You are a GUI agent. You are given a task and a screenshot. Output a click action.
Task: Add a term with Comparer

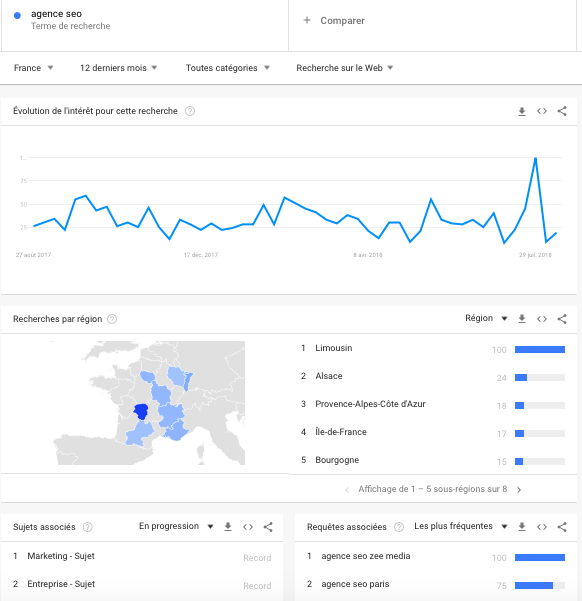[334, 21]
